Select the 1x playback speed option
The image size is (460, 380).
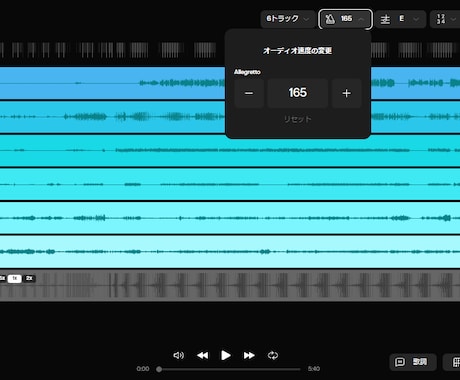(x=14, y=278)
